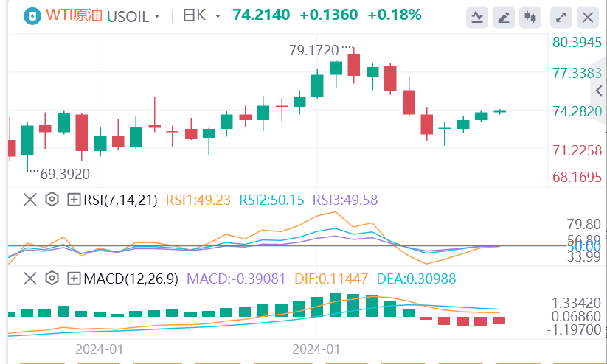
Task: Click the 69.3920 low price marker
Action: [x=64, y=175]
